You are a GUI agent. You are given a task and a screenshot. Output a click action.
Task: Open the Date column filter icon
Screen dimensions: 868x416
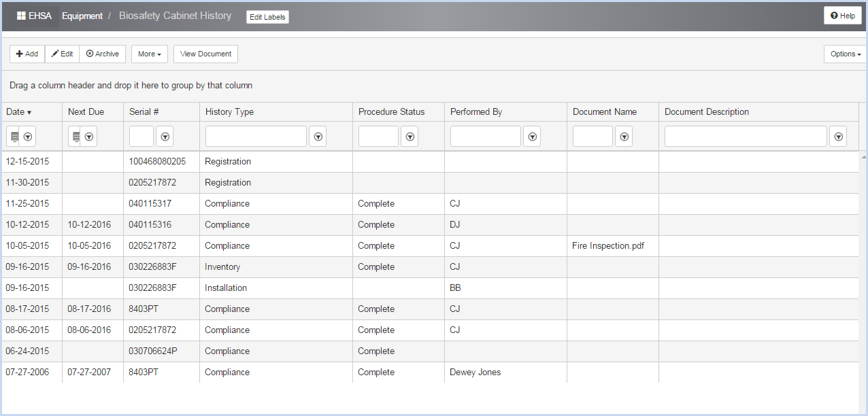(27, 137)
